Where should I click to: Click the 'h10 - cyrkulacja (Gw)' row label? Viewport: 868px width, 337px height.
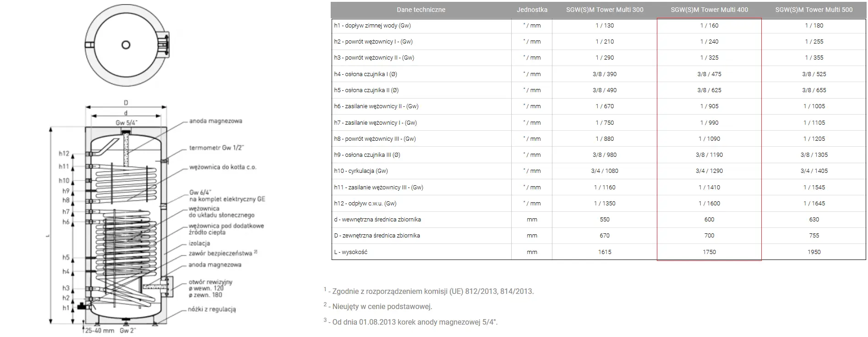point(361,171)
